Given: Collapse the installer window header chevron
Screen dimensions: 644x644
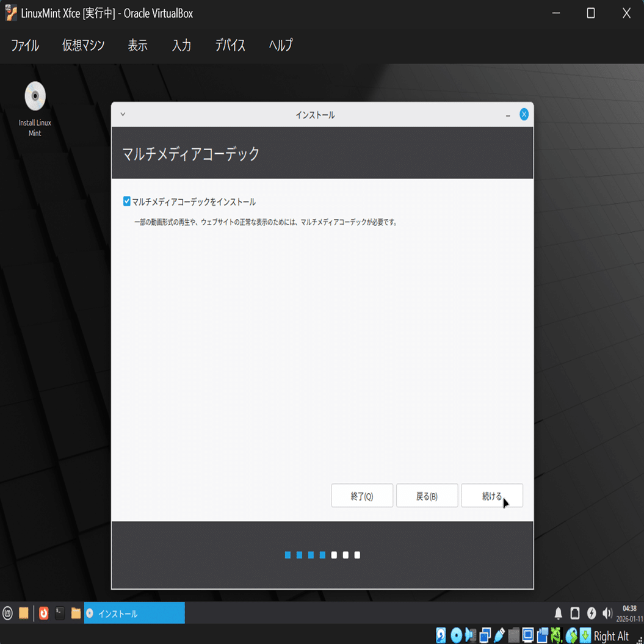Looking at the screenshot, I should pos(122,114).
